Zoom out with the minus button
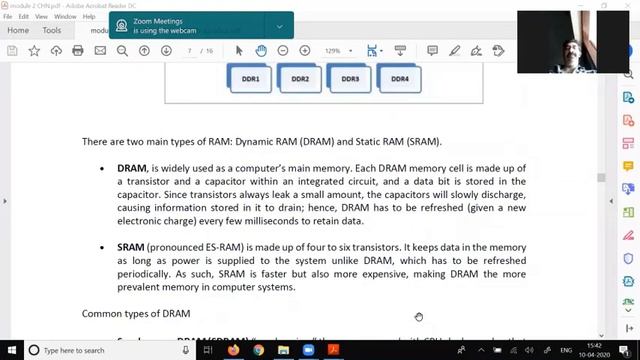Screen dimensions: 640x360 coord(283,51)
